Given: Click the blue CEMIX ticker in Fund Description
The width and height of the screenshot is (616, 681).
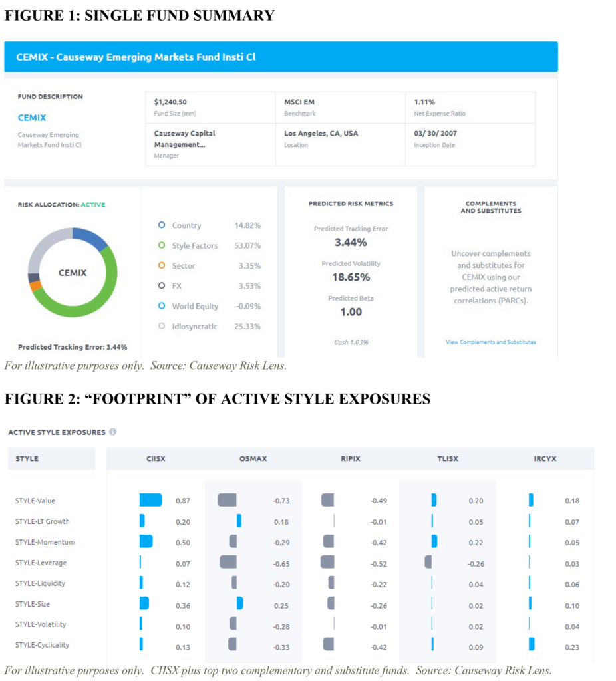Looking at the screenshot, I should pos(32,118).
